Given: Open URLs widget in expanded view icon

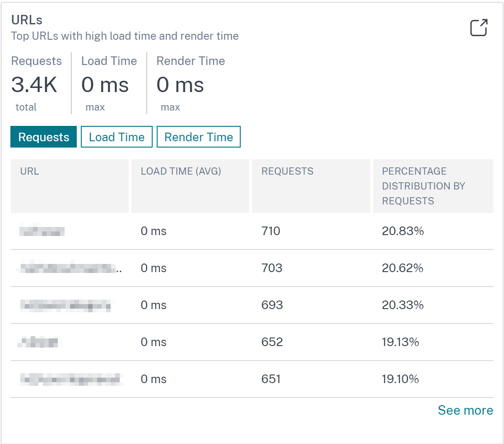Looking at the screenshot, I should tap(479, 28).
